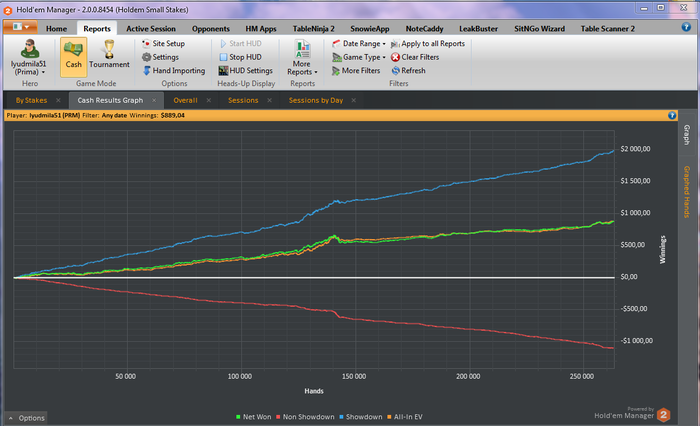Close the Overall report tab
The image size is (700, 426).
[208, 100]
